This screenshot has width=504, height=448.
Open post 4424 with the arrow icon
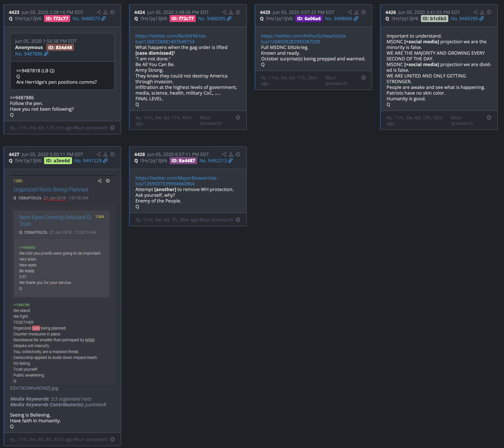pos(238,12)
